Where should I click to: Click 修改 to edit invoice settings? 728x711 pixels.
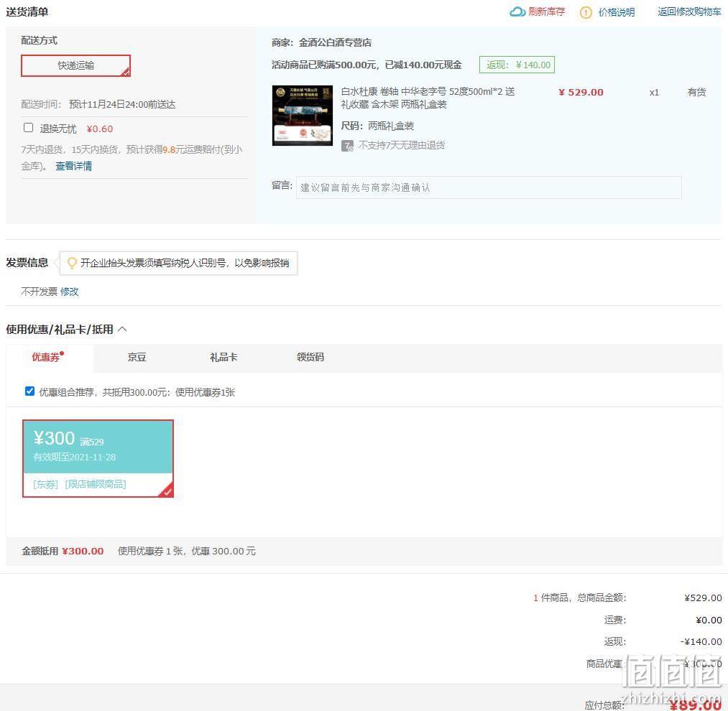70,292
